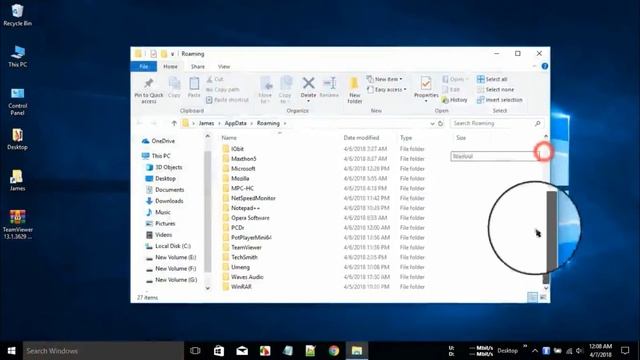This screenshot has width=640, height=360.
Task: Switch to the View ribbon tab
Action: coord(224,66)
